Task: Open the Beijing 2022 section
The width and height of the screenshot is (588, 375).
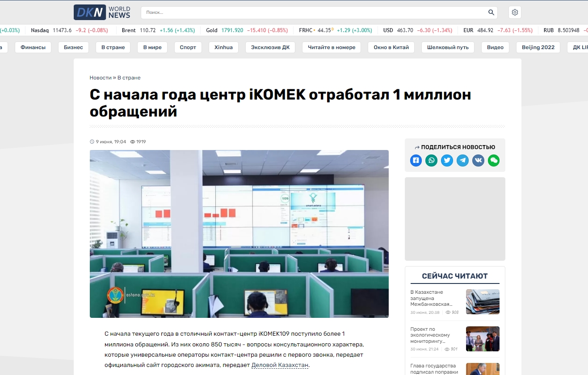Action: point(538,47)
